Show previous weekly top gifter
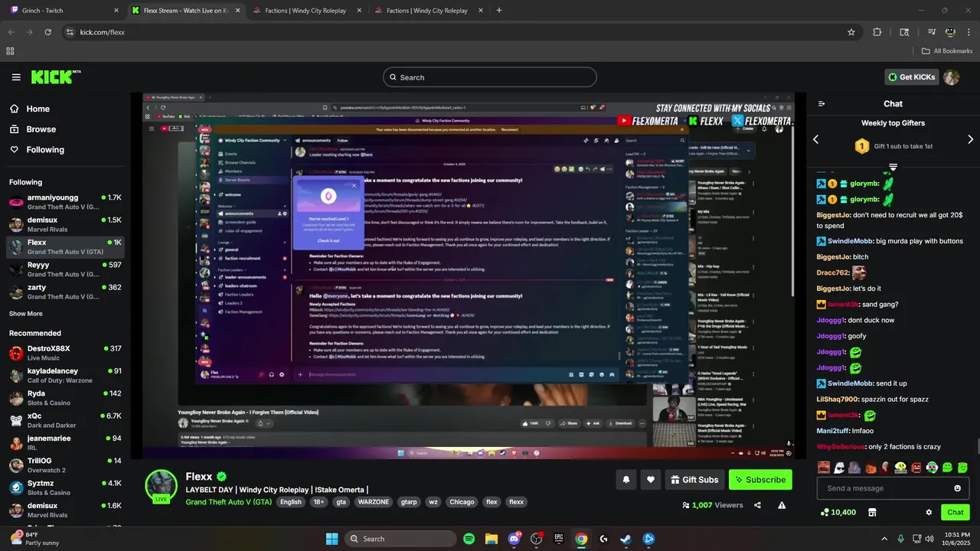Screen dimensions: 980x551 [x=815, y=139]
